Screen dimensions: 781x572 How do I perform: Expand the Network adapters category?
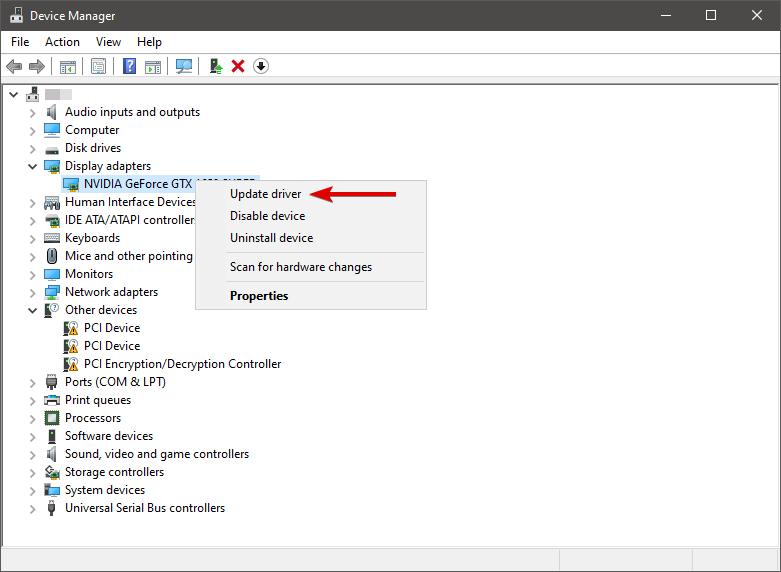[33, 293]
